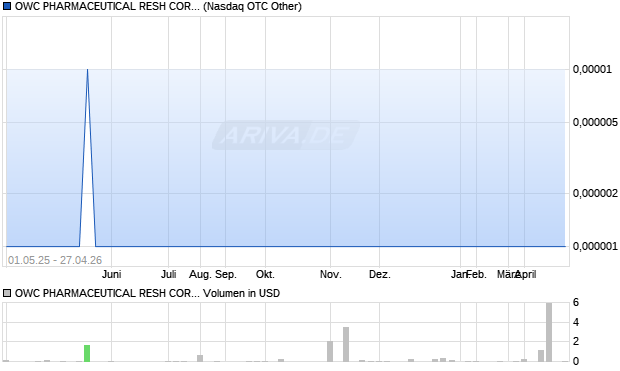The image size is (620, 371).
Task: Click the small August volume bar
Action: click(x=200, y=358)
